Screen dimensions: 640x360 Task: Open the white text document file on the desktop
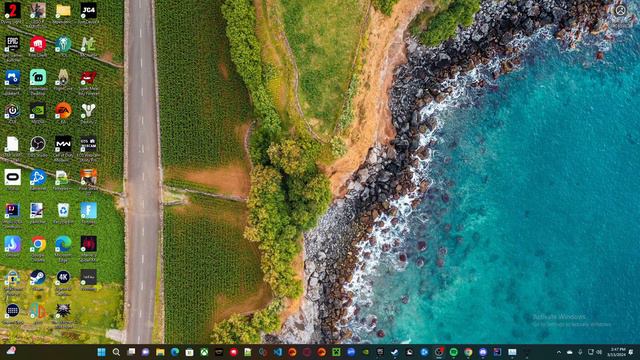pyautogui.click(x=12, y=144)
